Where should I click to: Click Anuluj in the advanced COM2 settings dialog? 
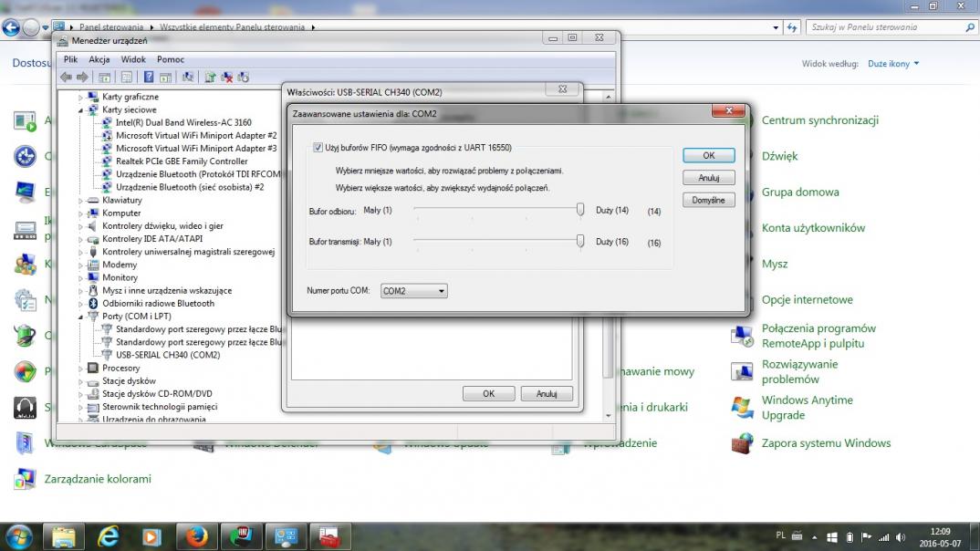point(708,178)
